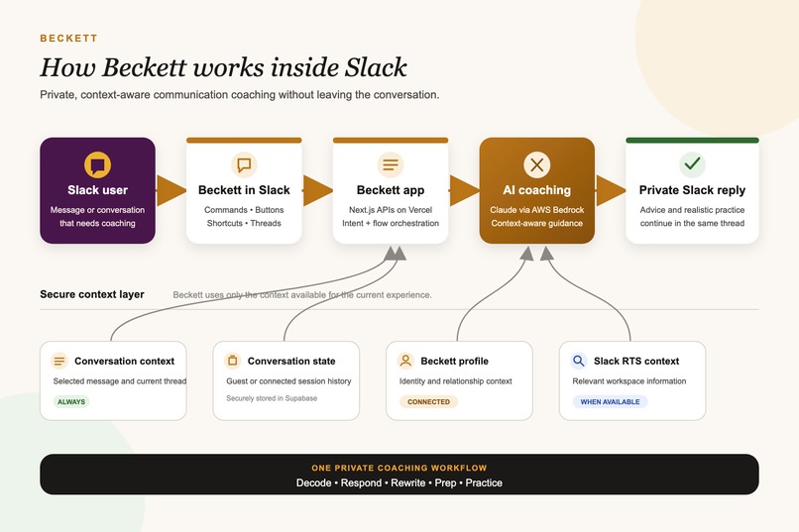Click the text Relevant workspace information

(x=628, y=380)
